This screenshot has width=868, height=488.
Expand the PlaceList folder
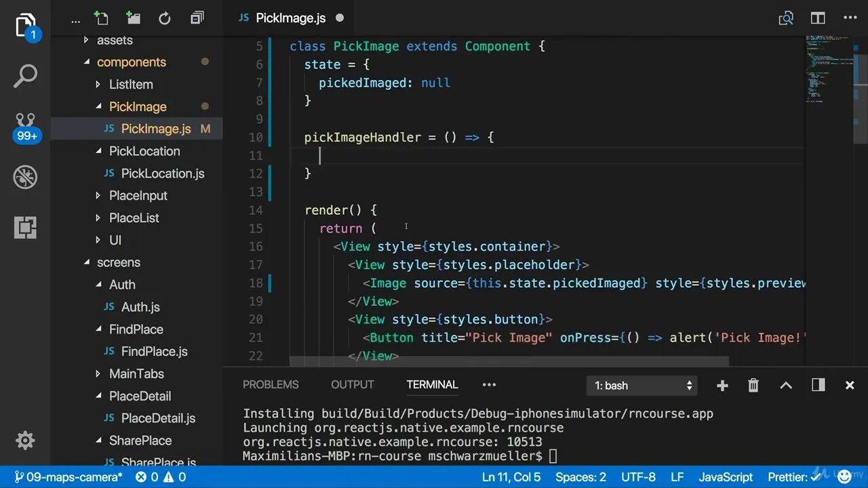pos(98,218)
